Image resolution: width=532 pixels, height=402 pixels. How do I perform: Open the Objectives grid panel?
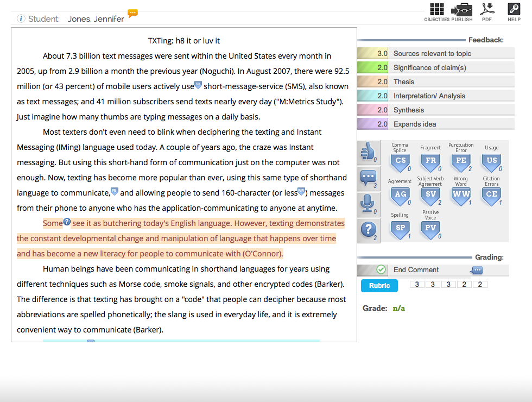[x=436, y=10]
